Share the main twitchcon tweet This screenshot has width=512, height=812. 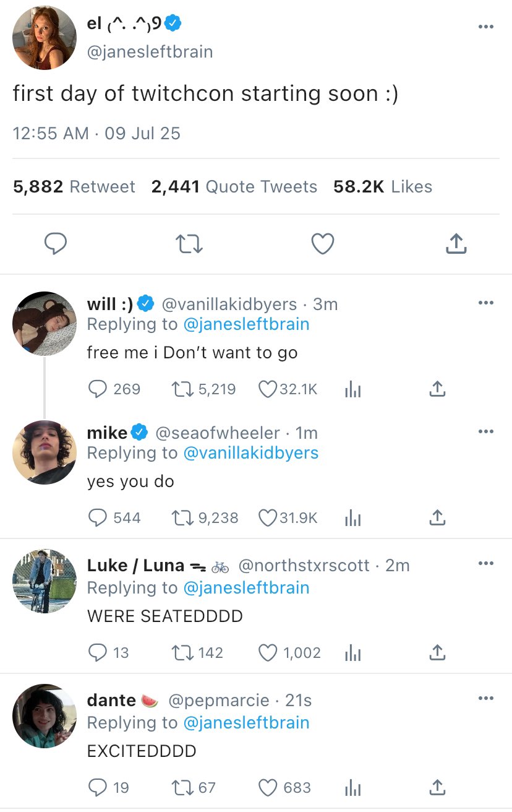456,244
